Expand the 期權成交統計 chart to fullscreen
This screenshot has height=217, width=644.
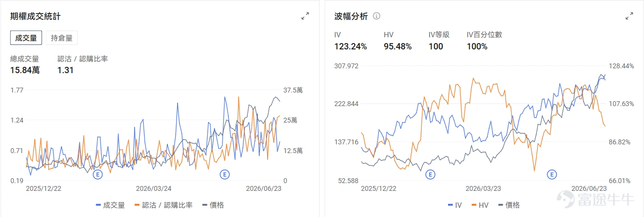click(x=305, y=16)
